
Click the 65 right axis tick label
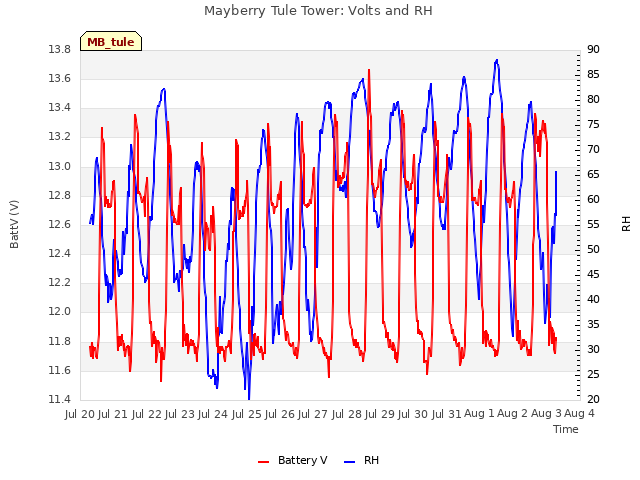593,175
